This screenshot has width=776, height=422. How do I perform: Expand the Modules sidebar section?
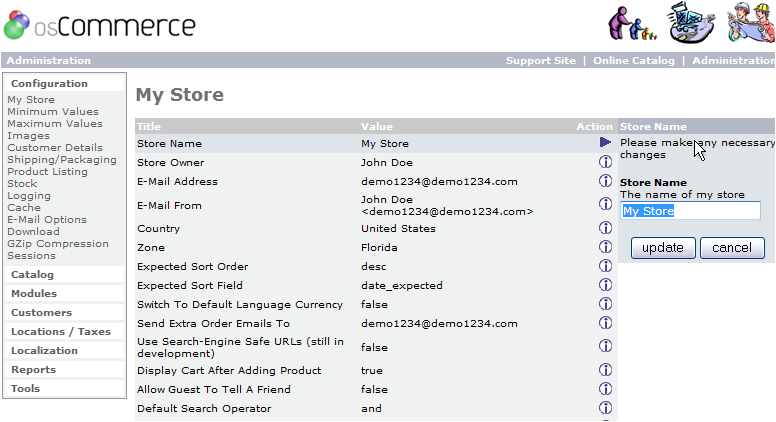(x=34, y=294)
